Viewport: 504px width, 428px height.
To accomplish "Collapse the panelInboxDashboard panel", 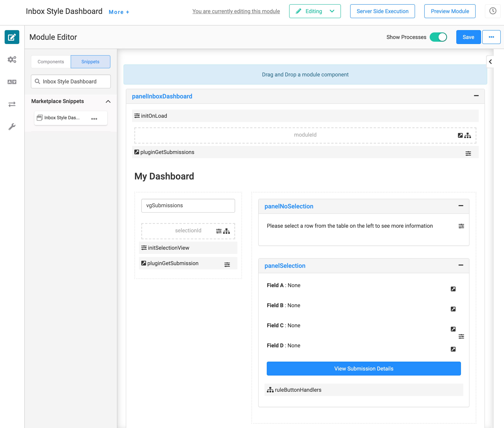I will pyautogui.click(x=476, y=96).
